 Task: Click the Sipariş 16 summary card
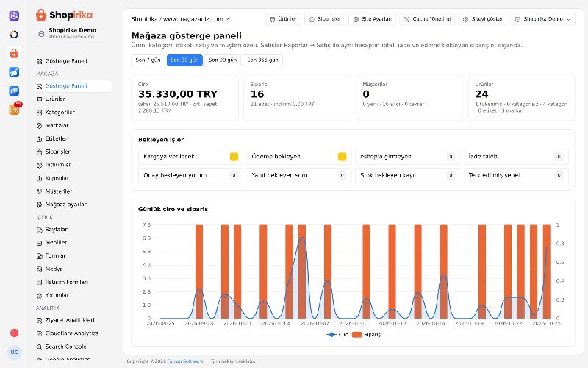point(297,98)
